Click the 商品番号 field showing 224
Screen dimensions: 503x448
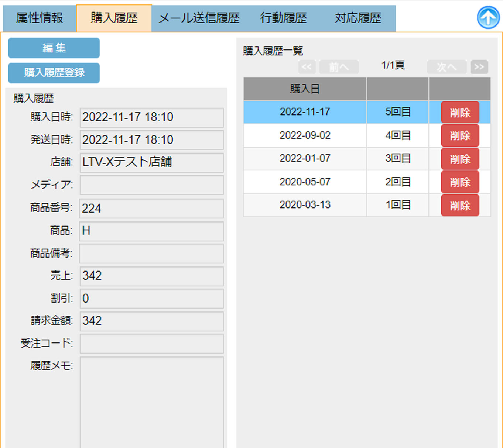tap(151, 209)
